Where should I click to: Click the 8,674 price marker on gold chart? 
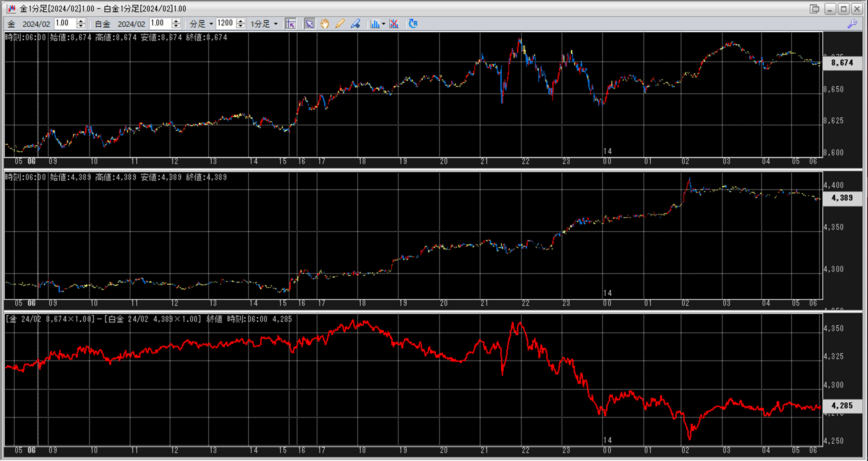(842, 63)
